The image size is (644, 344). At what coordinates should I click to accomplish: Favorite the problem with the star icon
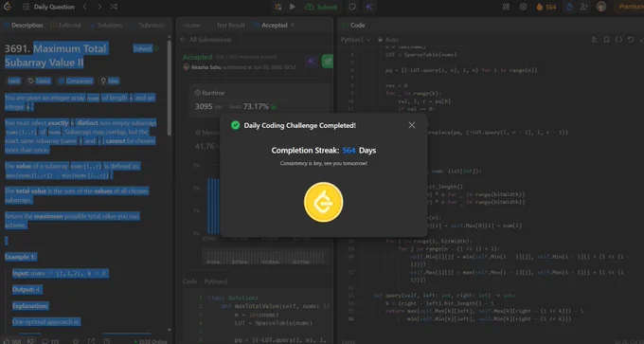(76, 341)
